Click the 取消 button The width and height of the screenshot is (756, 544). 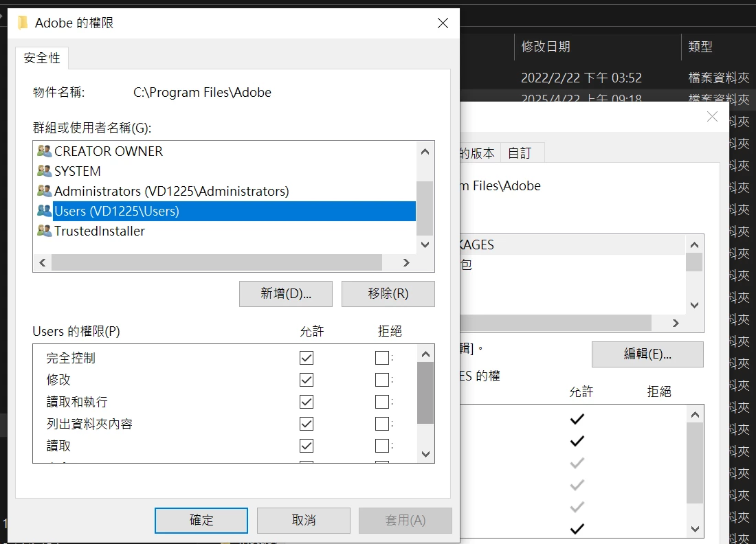coord(304,521)
